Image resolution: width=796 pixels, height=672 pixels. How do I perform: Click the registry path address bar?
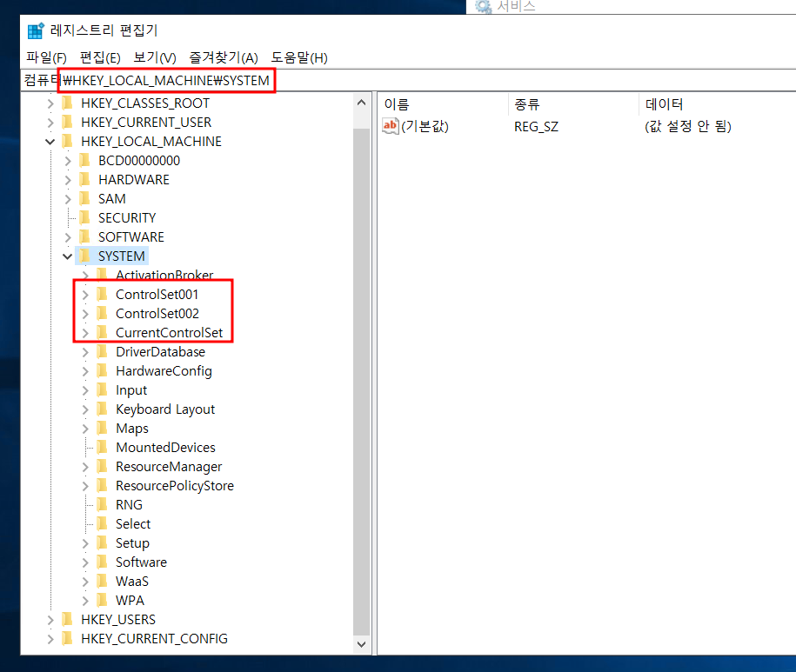408,80
